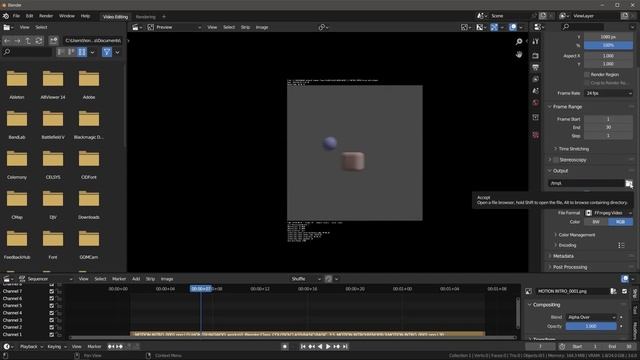Refresh the file browser listing
Viewport: 640px width, 360px height.
pos(39,41)
